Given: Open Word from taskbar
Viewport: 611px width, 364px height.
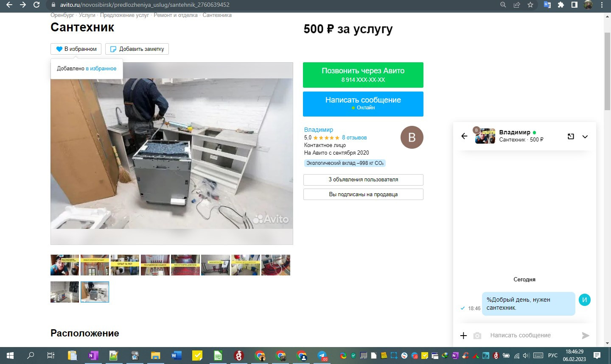Looking at the screenshot, I should 176,356.
